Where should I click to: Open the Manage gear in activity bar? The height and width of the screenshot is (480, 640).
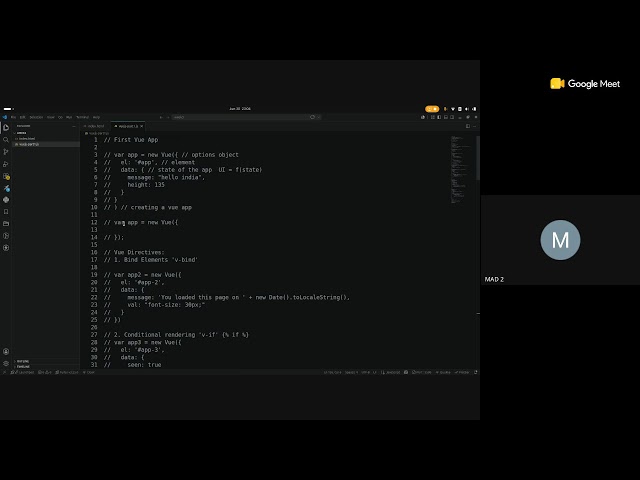(6, 363)
